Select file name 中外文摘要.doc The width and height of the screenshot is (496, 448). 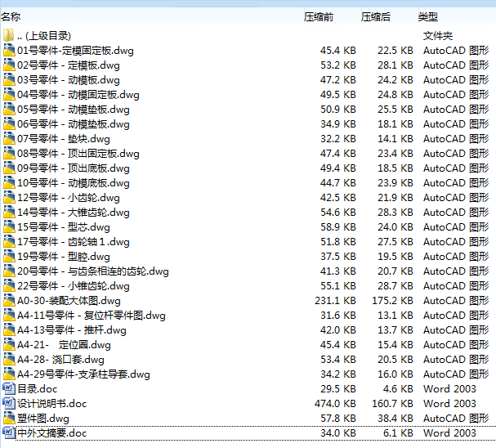tap(51, 433)
